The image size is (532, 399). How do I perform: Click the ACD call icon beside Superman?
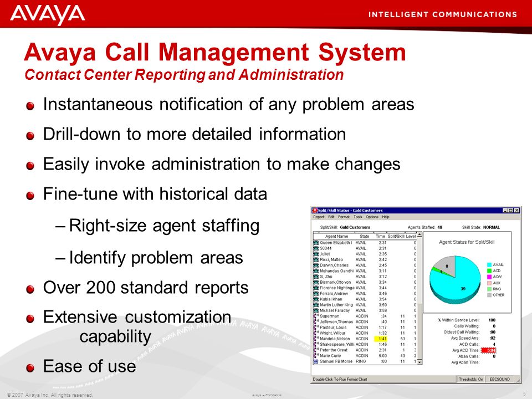(x=316, y=316)
